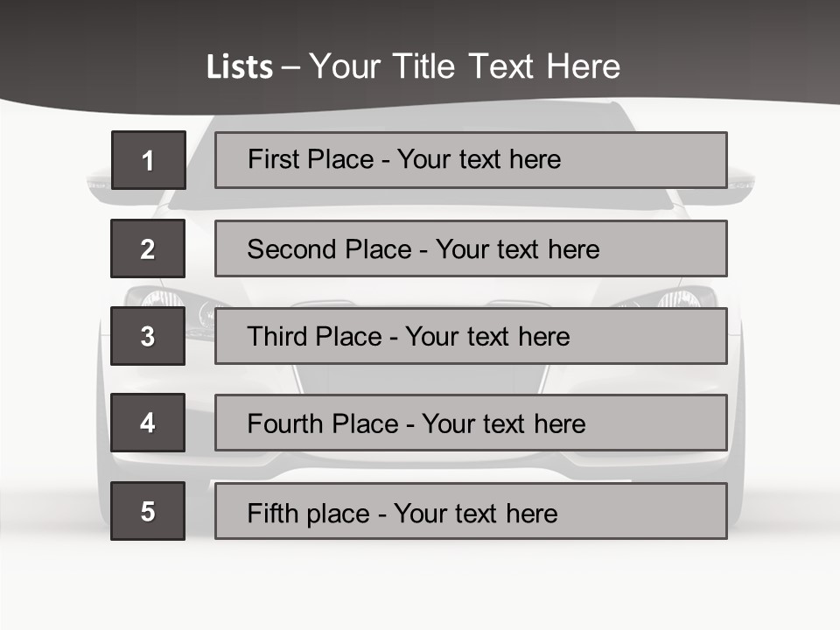Select the car's right side mirror

(740, 181)
